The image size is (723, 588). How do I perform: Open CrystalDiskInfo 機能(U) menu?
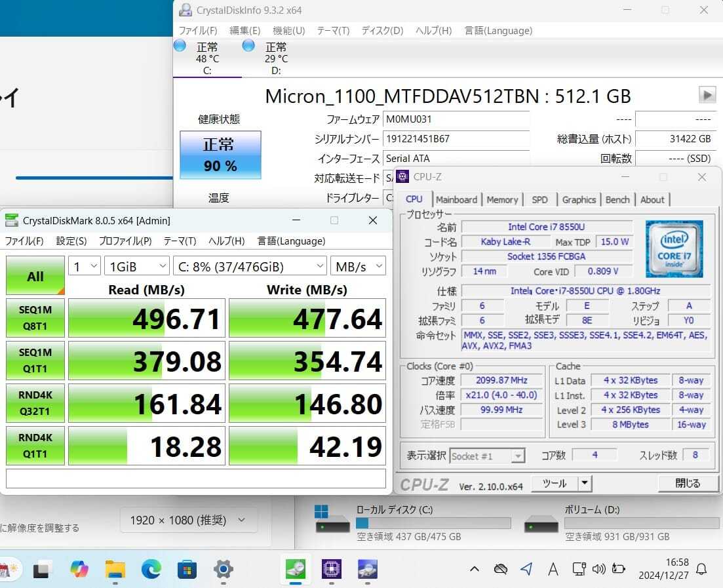[x=288, y=30]
